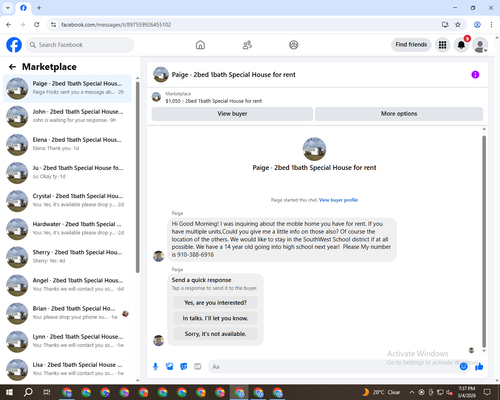Click the chat messages scrollbar
Viewport: 500px width, 400px height.
click(484, 242)
